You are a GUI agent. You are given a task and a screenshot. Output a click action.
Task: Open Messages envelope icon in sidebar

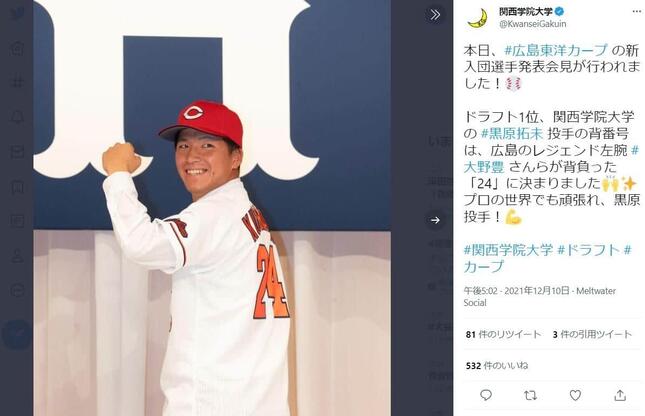[17, 152]
